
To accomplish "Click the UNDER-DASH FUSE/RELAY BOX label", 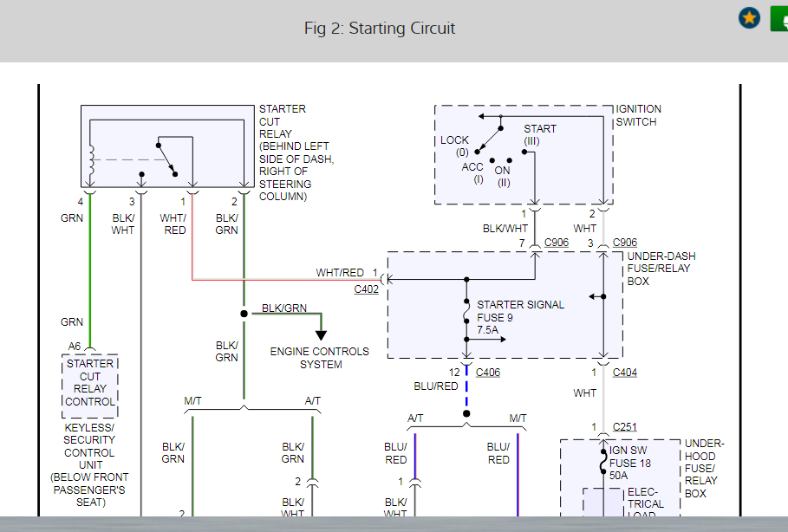I will click(x=661, y=269).
